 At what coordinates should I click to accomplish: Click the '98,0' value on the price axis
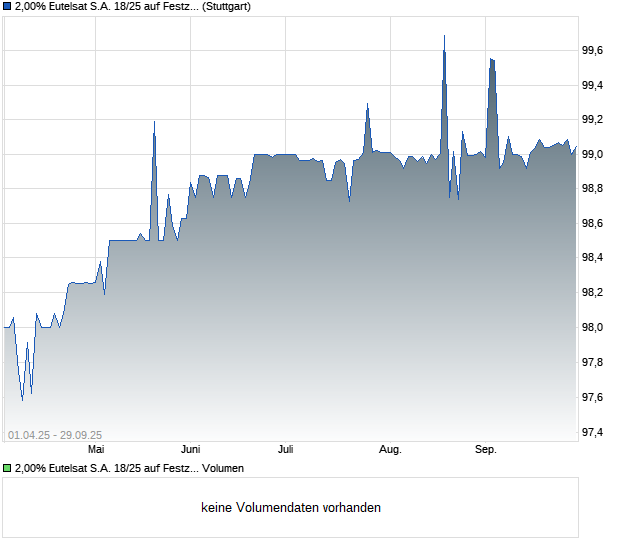pos(592,327)
